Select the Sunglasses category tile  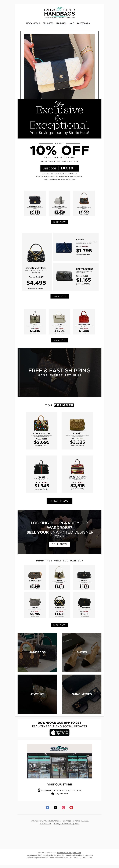pyautogui.click(x=82, y=694)
